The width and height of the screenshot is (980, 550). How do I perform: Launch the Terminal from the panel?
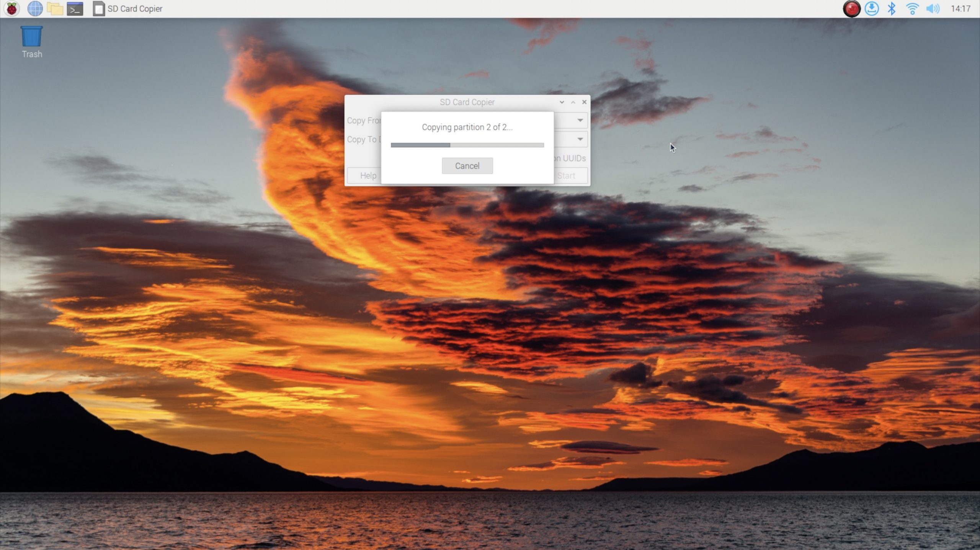click(x=75, y=8)
